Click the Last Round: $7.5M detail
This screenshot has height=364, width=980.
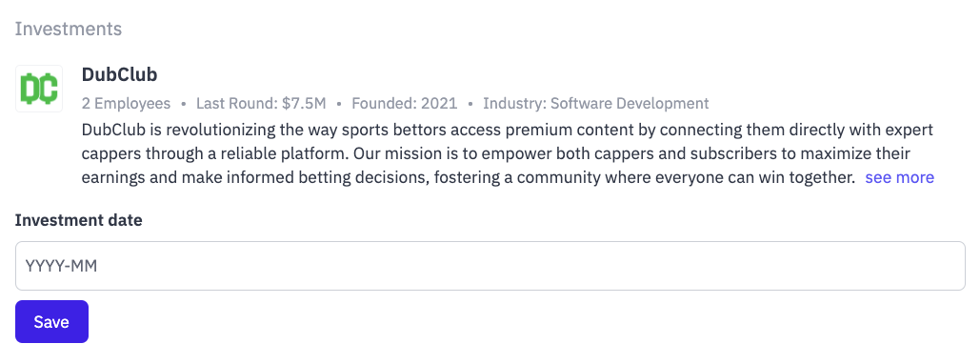261,103
